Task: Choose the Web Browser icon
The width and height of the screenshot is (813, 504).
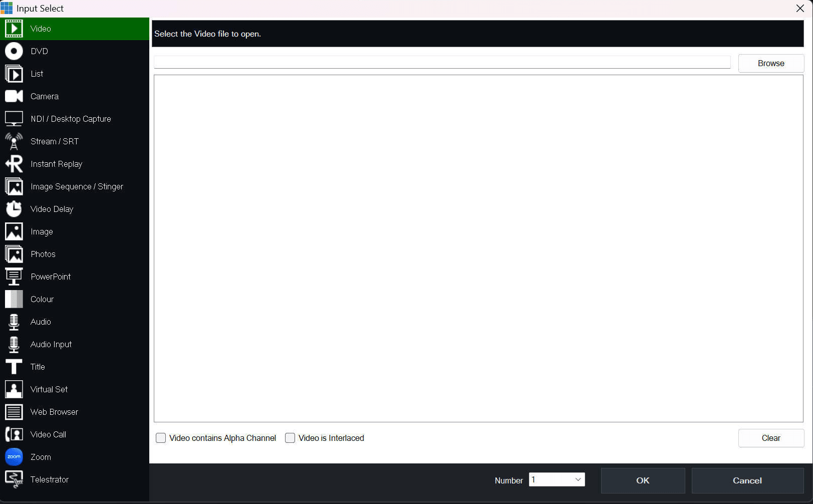Action: 14,412
